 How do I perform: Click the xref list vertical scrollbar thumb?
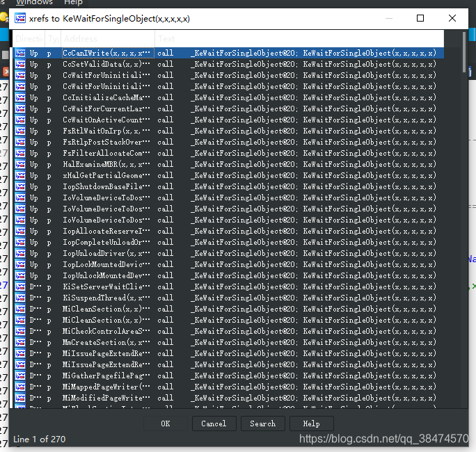(464, 52)
